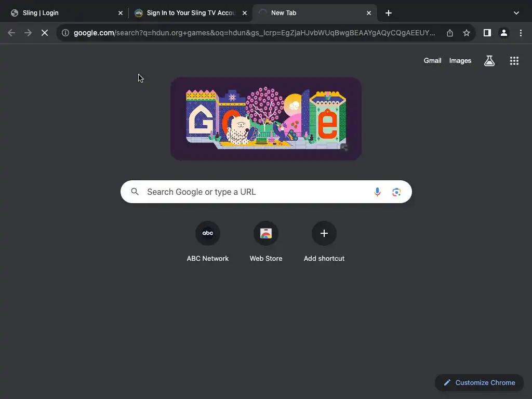Click the Google Doodle image
This screenshot has width=532, height=399.
(265, 119)
